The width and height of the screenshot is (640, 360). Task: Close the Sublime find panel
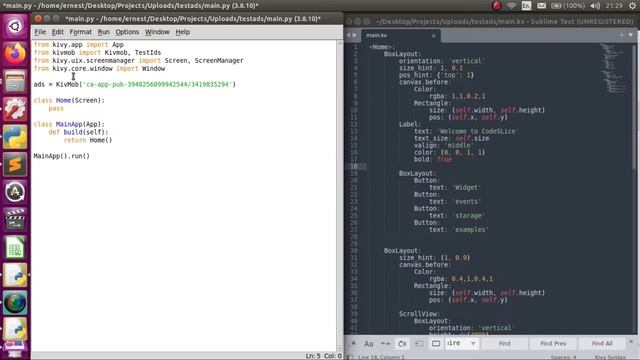pyautogui.click(x=631, y=342)
